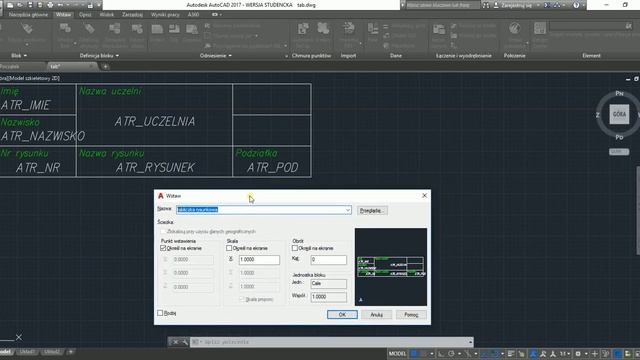This screenshot has width=640, height=360.
Task: Click the block preview thumbnail in the dialog
Action: pyautogui.click(x=391, y=267)
